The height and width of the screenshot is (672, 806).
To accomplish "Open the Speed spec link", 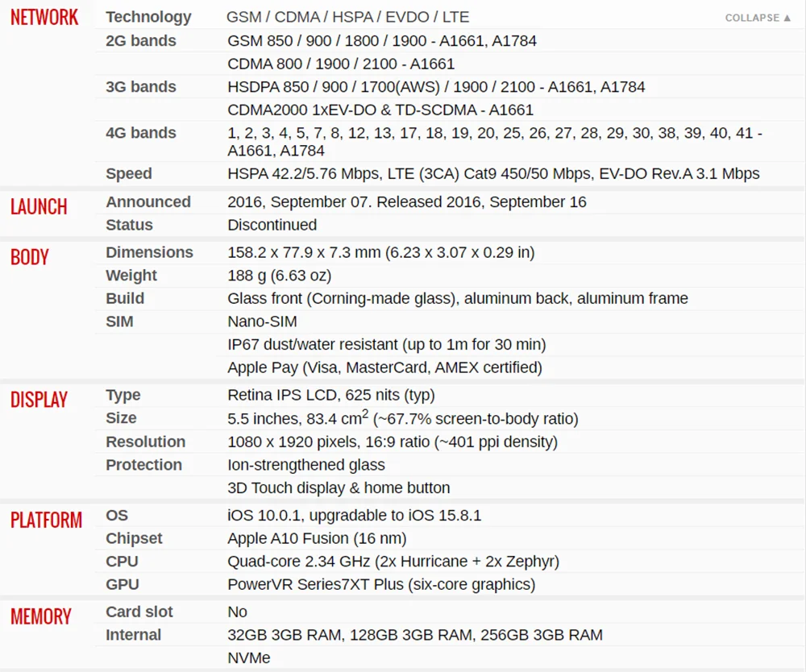I will click(x=128, y=173).
